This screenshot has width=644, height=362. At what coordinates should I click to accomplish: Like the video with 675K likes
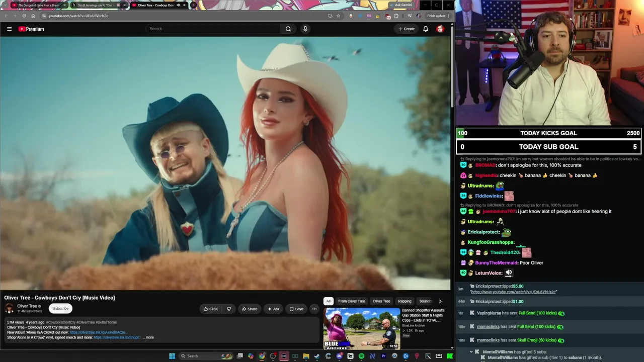[210, 309]
